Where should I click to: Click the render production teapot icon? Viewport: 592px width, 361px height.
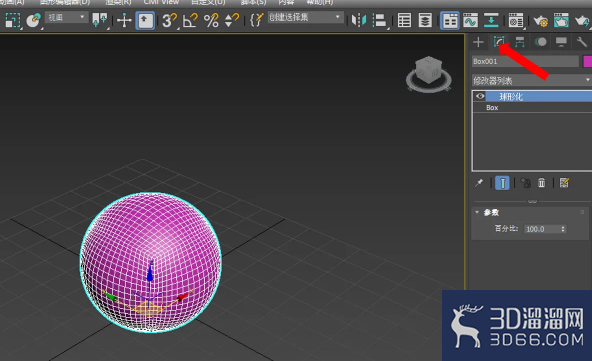point(583,20)
